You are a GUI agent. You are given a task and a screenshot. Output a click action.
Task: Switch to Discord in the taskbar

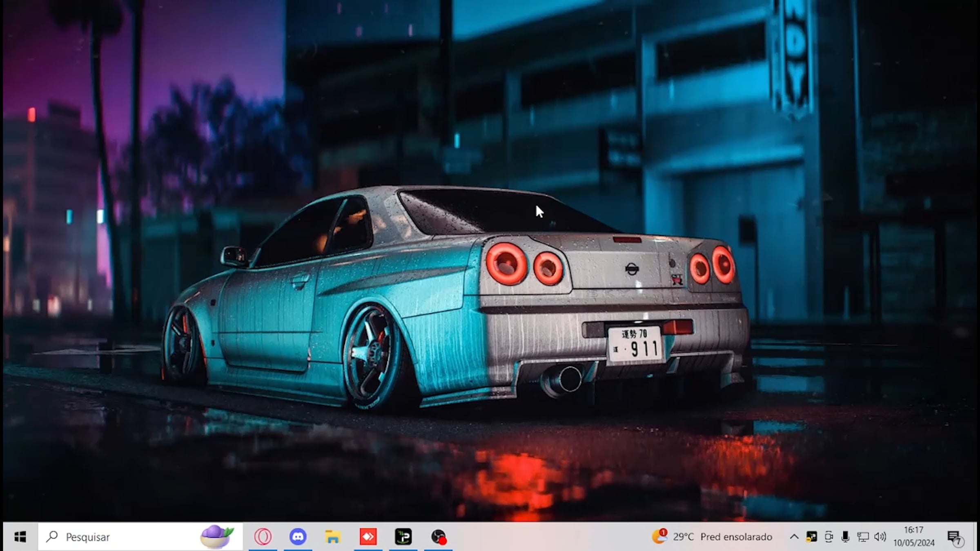click(298, 536)
